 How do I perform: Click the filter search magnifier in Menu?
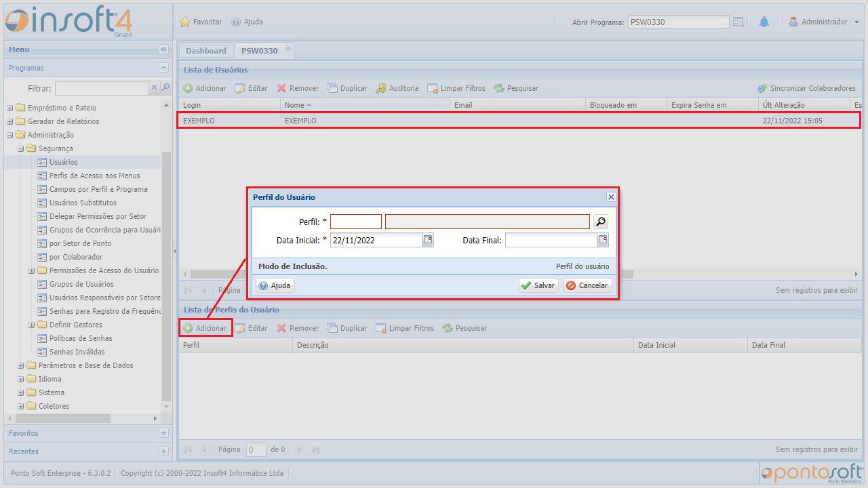pos(165,87)
